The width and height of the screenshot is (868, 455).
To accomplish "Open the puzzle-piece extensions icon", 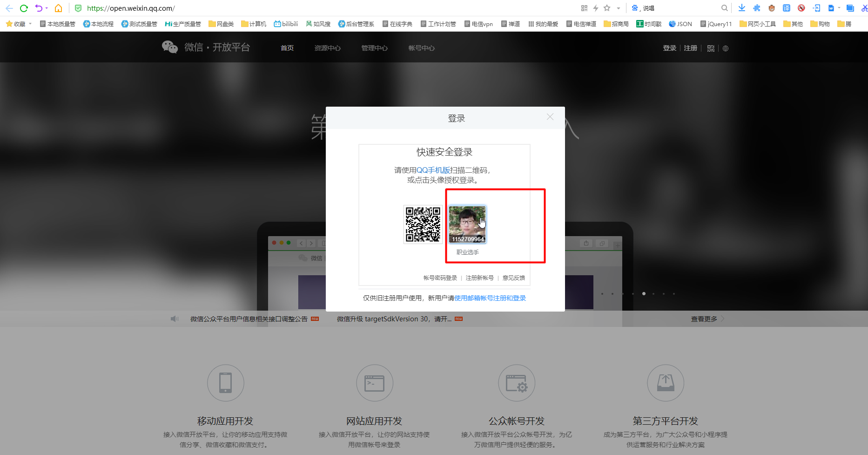I will pyautogui.click(x=757, y=8).
